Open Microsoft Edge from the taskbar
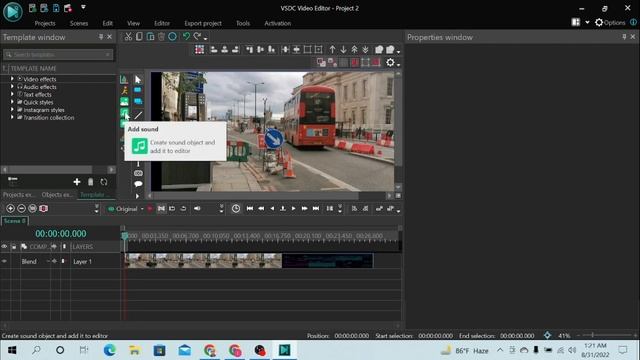640x360 pixels. pyautogui.click(x=110, y=350)
